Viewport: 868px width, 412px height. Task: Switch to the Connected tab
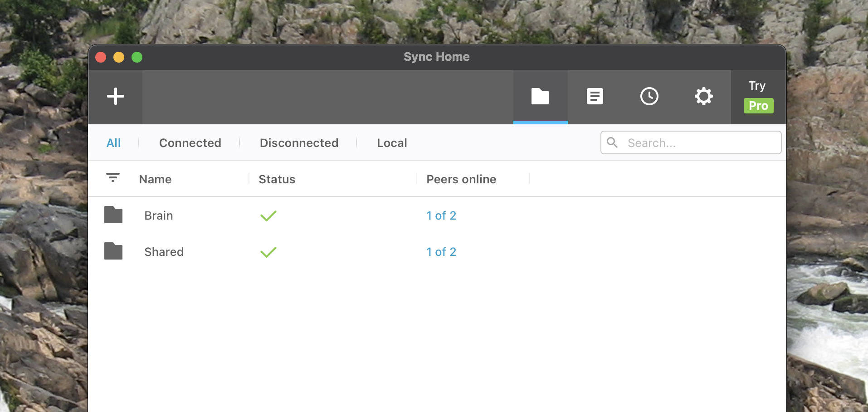pyautogui.click(x=190, y=143)
